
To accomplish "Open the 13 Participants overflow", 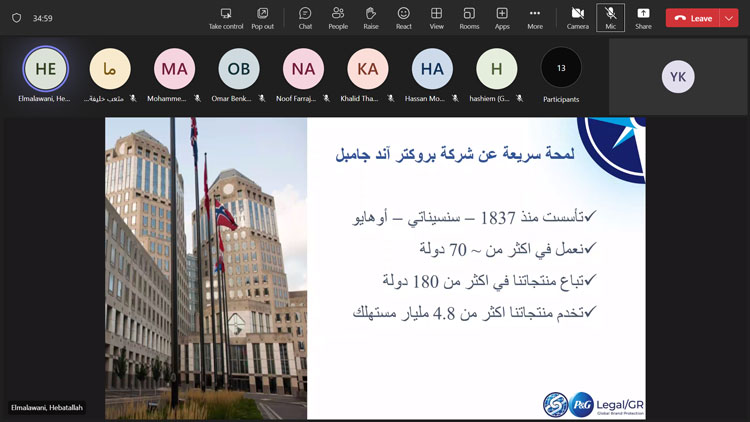I will tap(561, 69).
